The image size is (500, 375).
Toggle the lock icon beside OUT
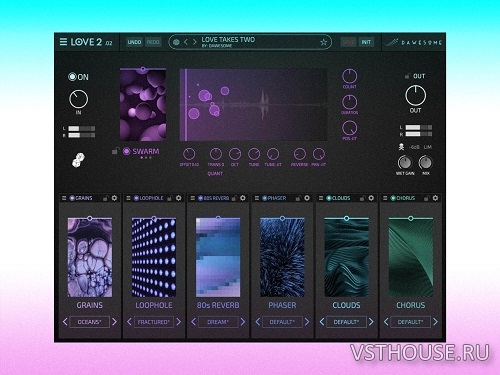click(407, 76)
